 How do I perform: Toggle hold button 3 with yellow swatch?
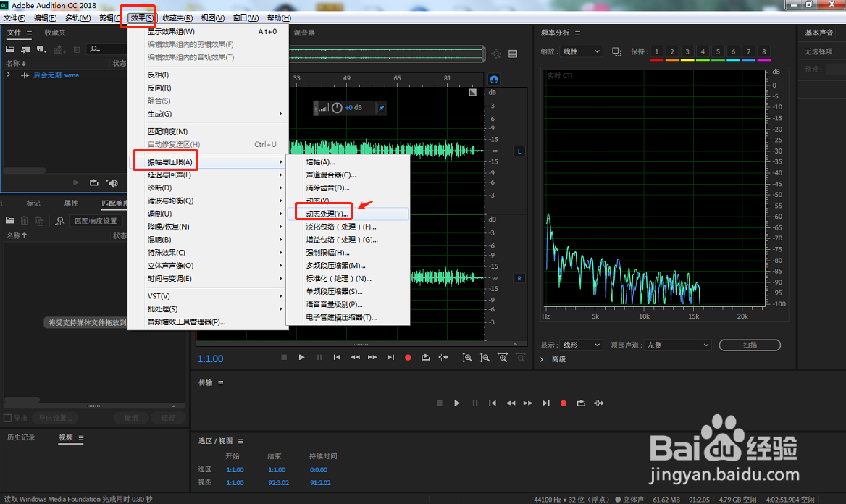(x=687, y=52)
